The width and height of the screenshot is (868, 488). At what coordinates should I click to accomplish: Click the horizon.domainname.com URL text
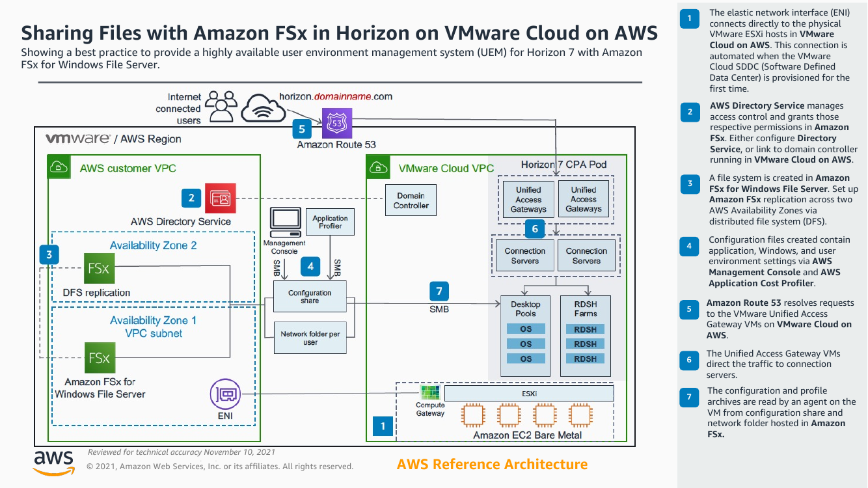pyautogui.click(x=336, y=96)
